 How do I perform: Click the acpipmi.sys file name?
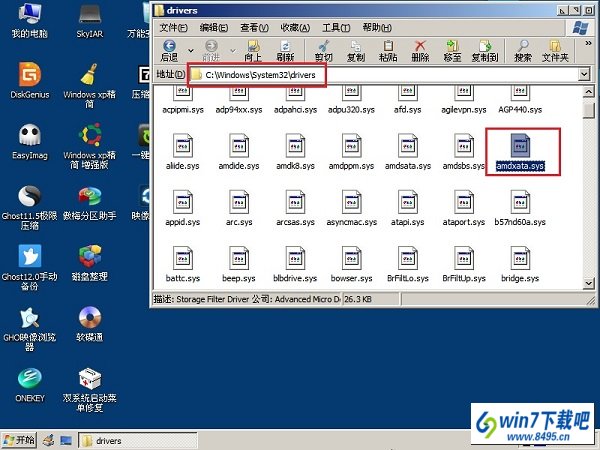tap(183, 110)
